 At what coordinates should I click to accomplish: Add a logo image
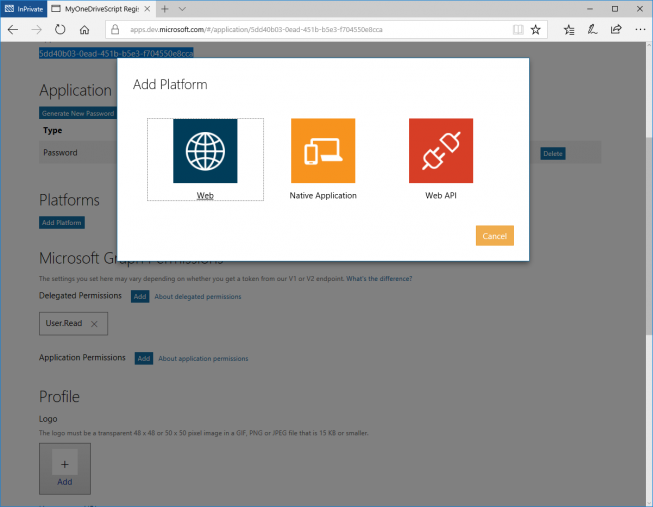[x=65, y=469]
